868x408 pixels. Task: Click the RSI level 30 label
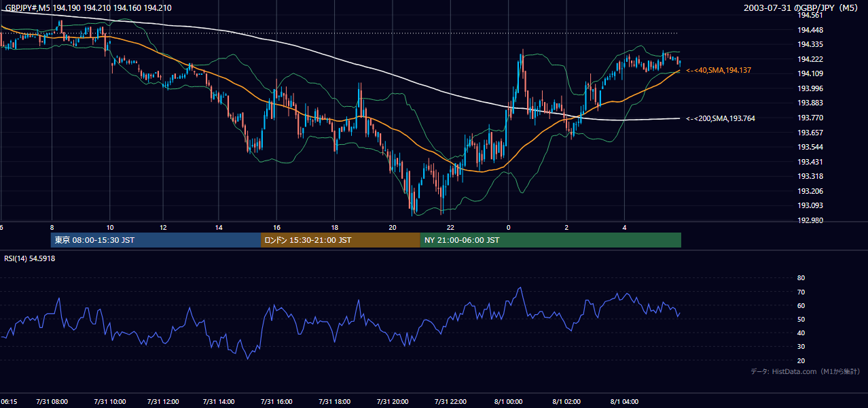click(801, 347)
